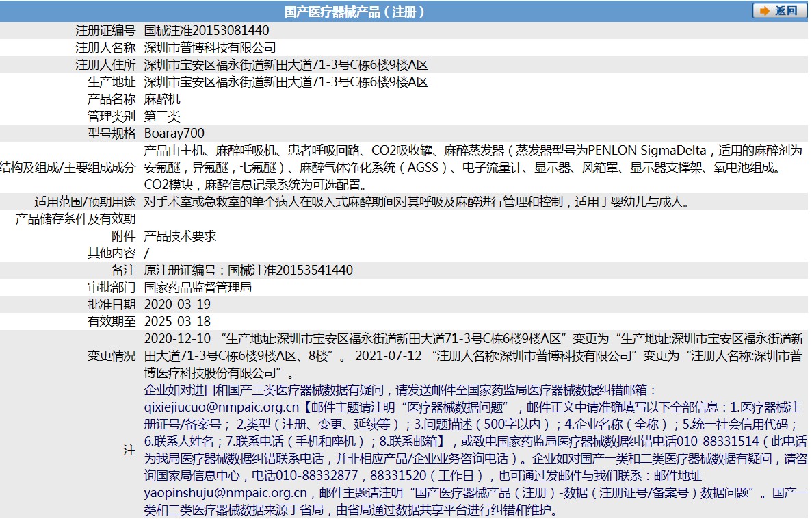Click approving department 国家药品监督管理局

click(198, 288)
